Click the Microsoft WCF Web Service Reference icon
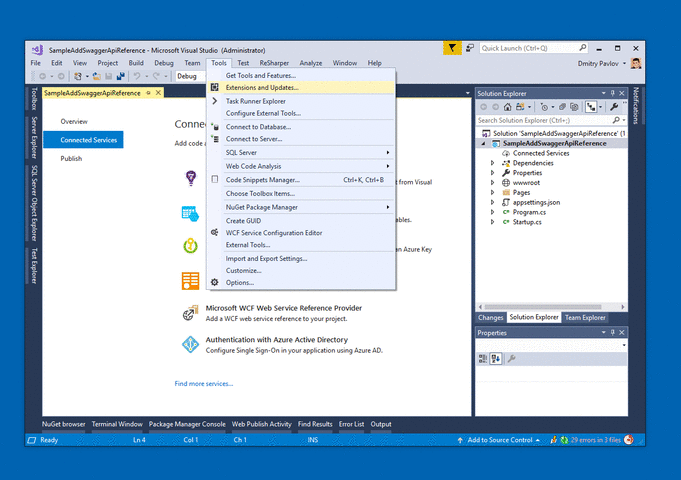681x480 pixels. (190, 313)
